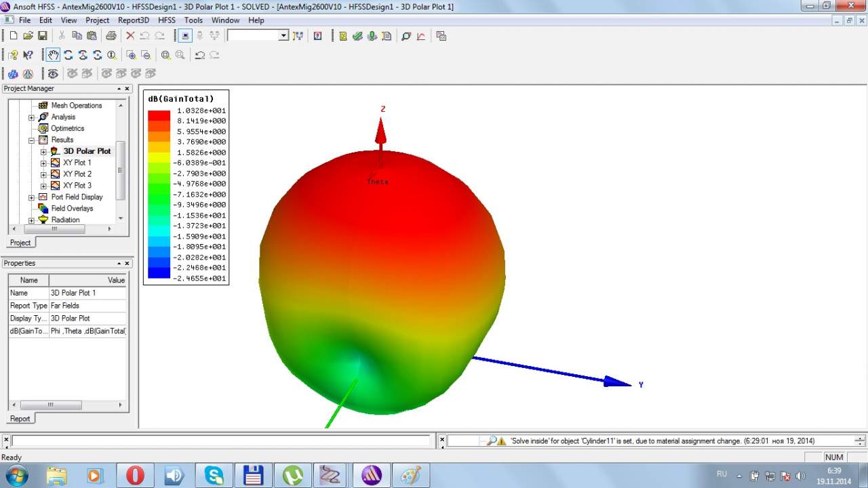
Task: Click the Print icon in toolbar
Action: [x=111, y=36]
